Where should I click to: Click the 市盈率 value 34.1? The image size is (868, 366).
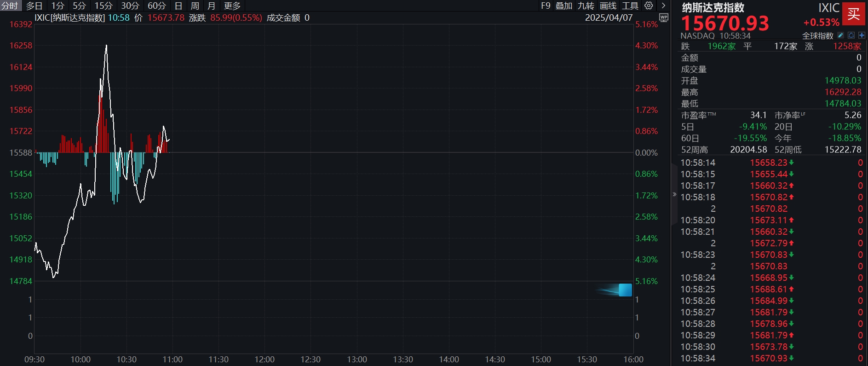pos(759,115)
